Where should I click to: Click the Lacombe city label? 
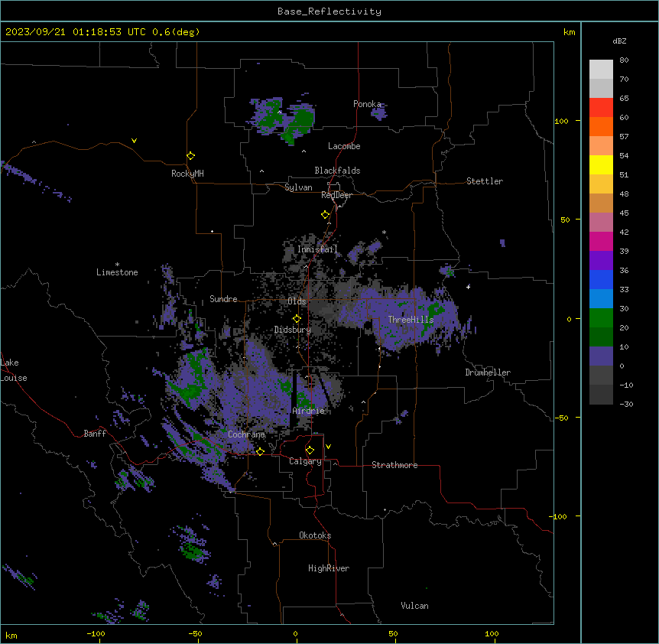click(344, 146)
